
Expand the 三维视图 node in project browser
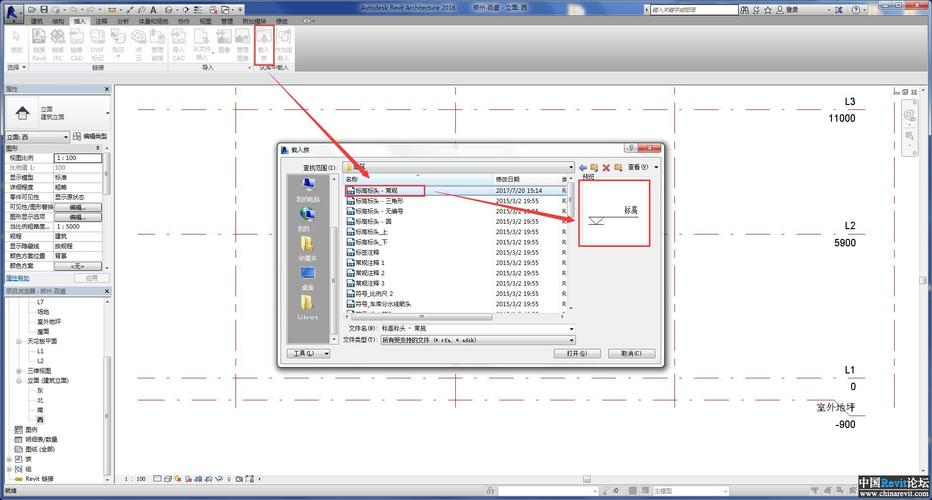[19, 371]
